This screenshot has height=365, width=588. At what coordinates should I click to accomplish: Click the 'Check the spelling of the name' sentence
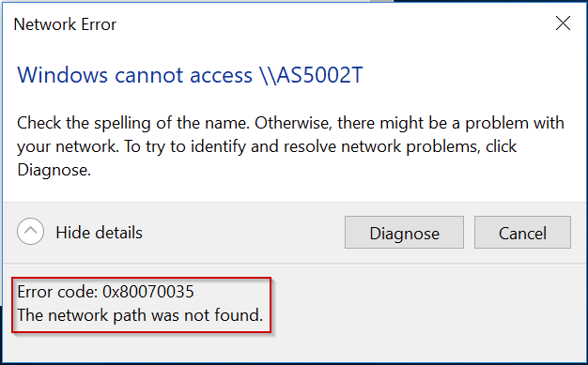point(133,123)
